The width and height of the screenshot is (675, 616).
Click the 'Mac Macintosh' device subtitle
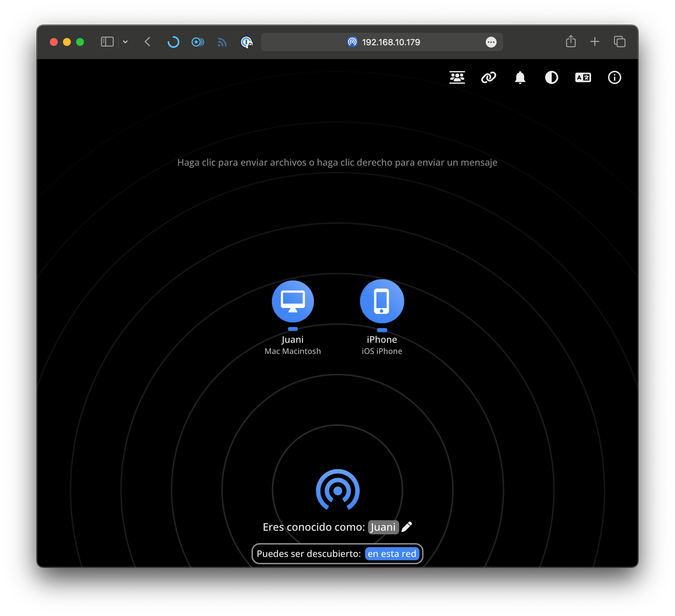[293, 351]
